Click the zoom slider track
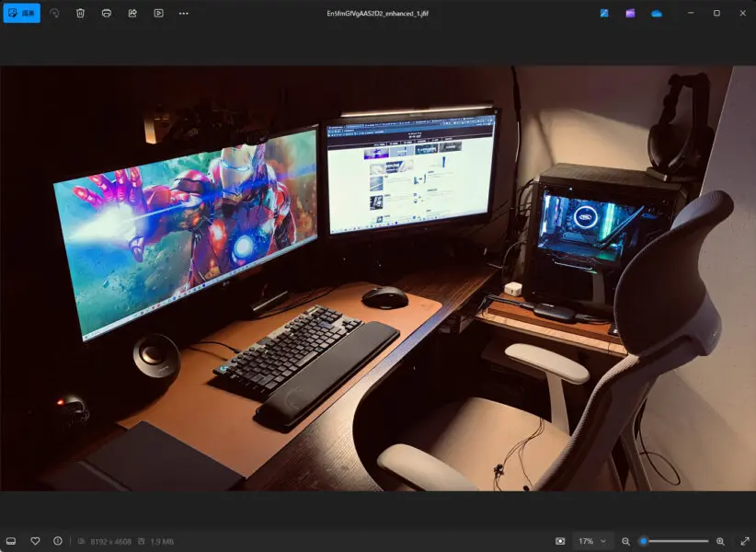756x552 pixels. point(673,541)
